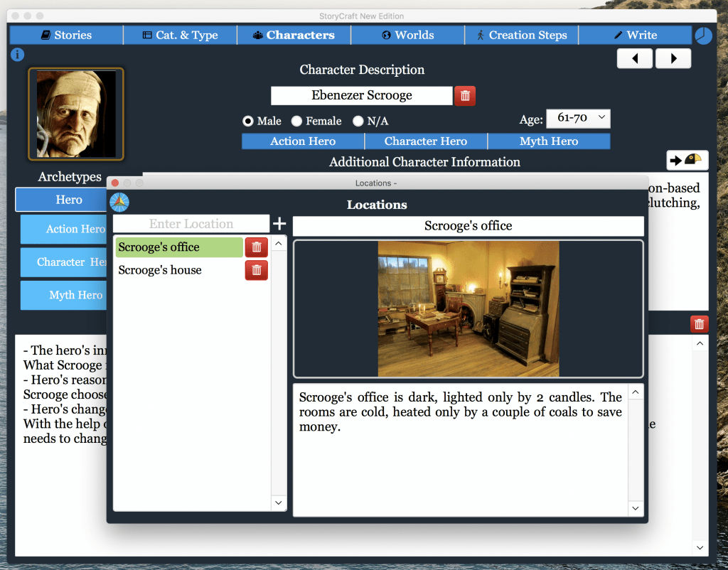Viewport: 728px width, 570px height.
Task: Click the location description text area
Action: [x=461, y=451]
